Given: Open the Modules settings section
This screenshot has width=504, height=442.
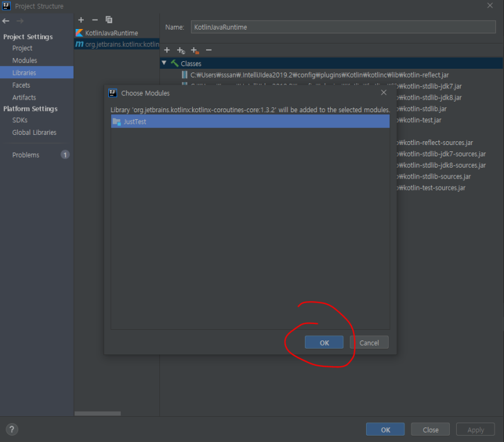Looking at the screenshot, I should coord(25,61).
